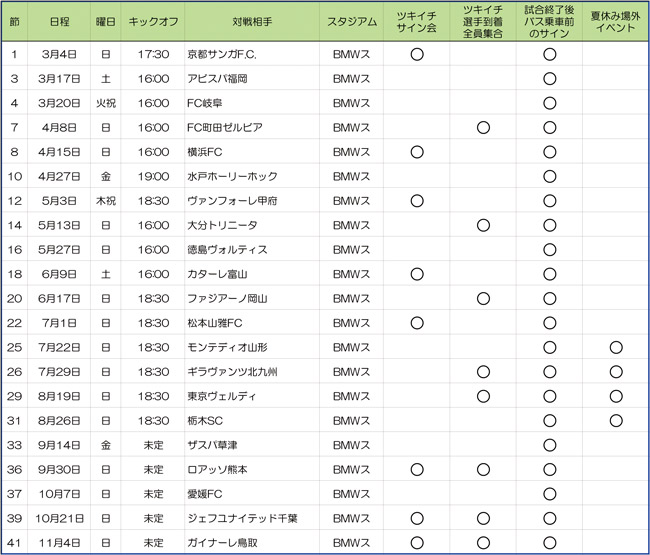Screen dimensions: 650x555
Task: Click the 9月14日 date cell
Action: tap(59, 446)
